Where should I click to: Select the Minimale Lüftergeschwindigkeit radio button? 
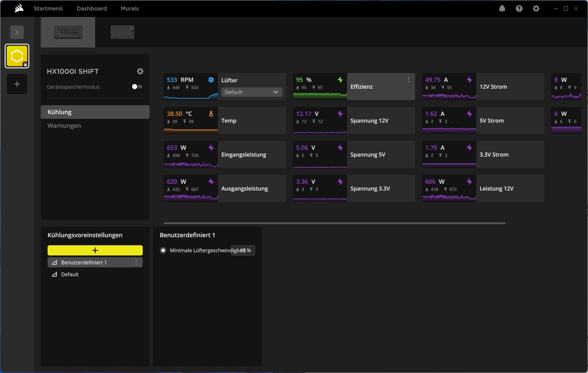coord(163,250)
